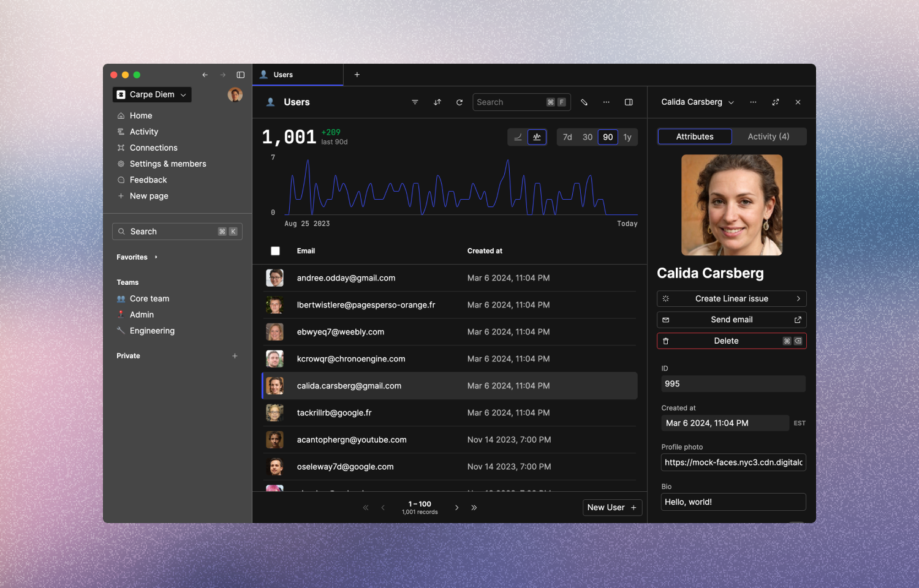This screenshot has width=919, height=588.
Task: Switch to the Activity (4) tab
Action: [768, 137]
